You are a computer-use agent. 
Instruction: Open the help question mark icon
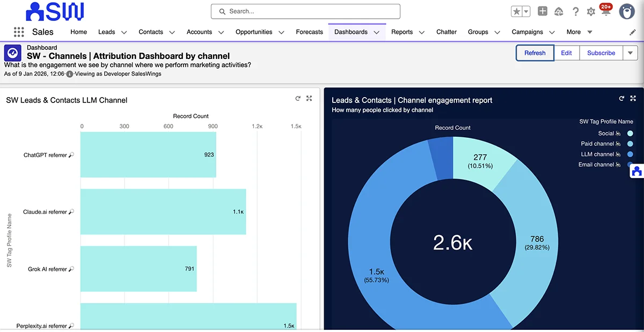tap(575, 11)
